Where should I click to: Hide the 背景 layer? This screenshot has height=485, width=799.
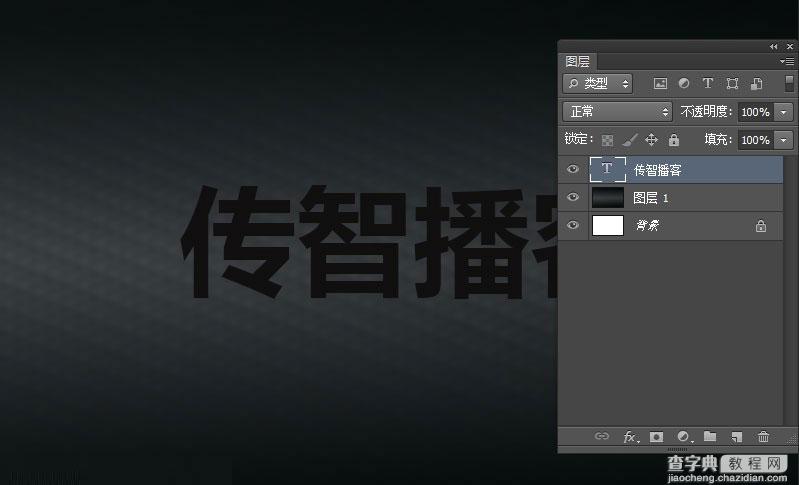[x=573, y=225]
